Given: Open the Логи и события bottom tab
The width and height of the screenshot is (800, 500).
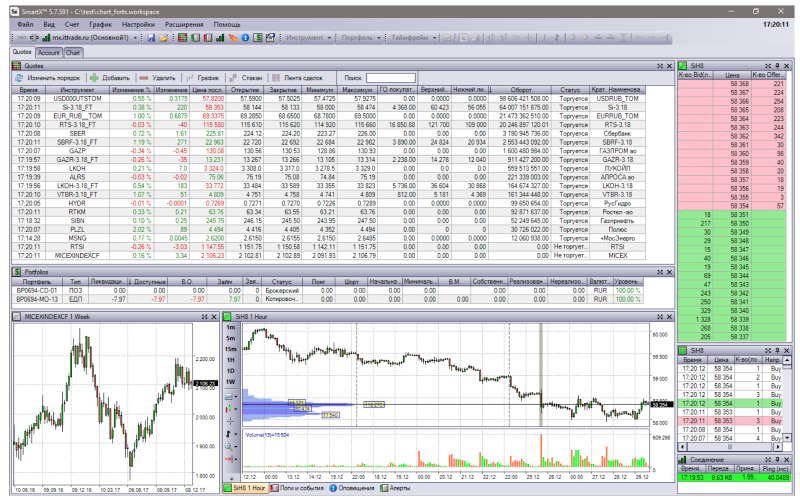Looking at the screenshot, I should point(297,488).
